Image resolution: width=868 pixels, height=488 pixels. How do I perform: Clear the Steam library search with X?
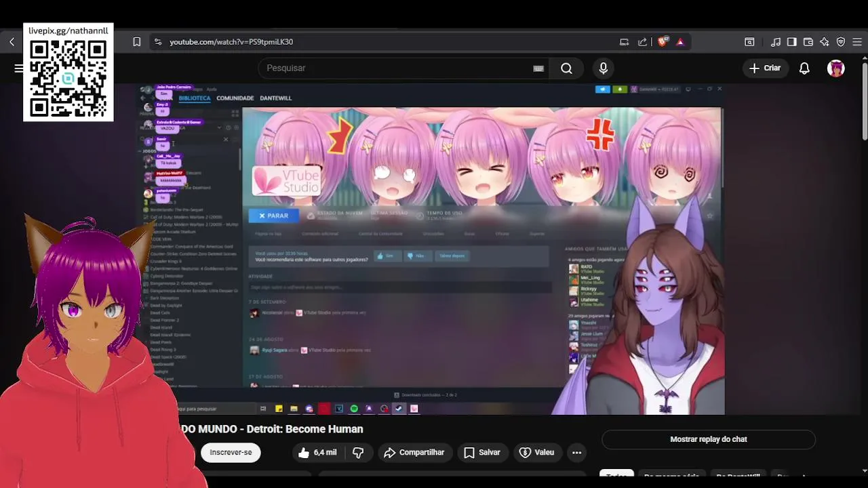(226, 140)
